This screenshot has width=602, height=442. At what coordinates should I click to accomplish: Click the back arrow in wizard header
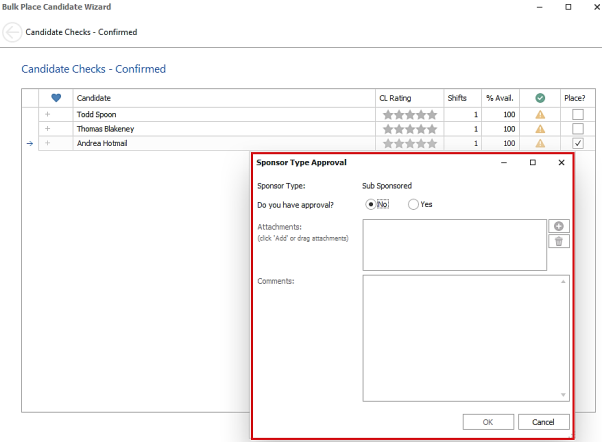coord(12,32)
